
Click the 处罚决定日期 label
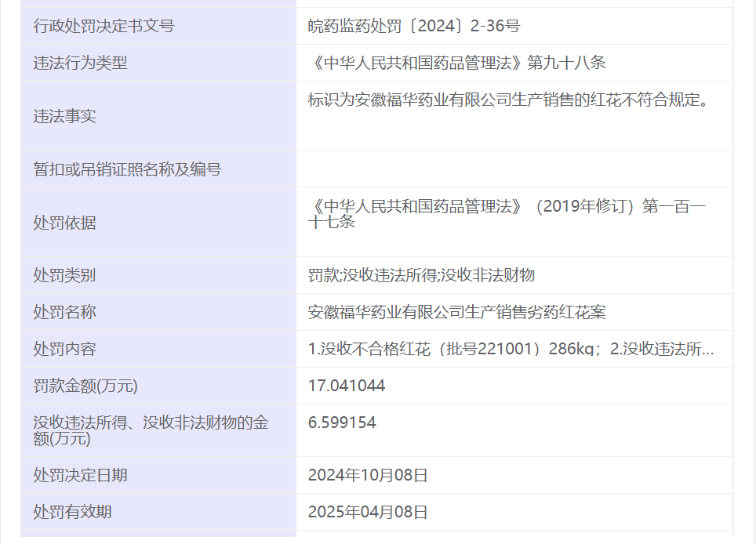click(80, 475)
